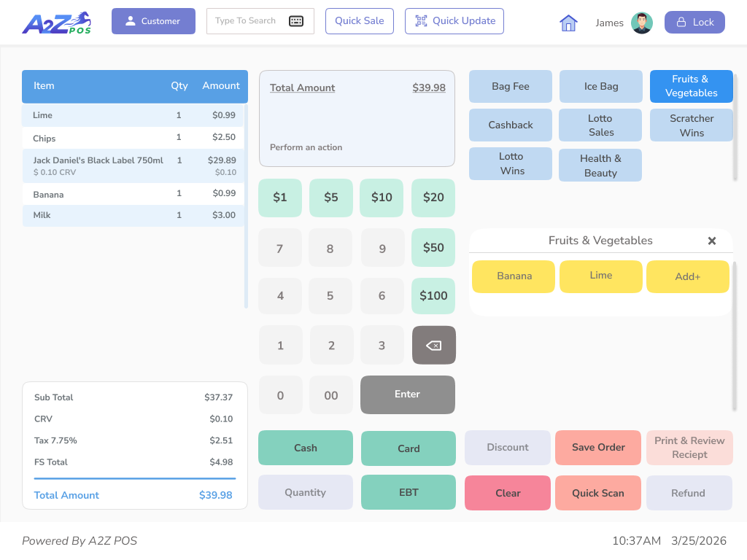747x560 pixels.
Task: Click the keyboard icon in search field
Action: (x=296, y=21)
